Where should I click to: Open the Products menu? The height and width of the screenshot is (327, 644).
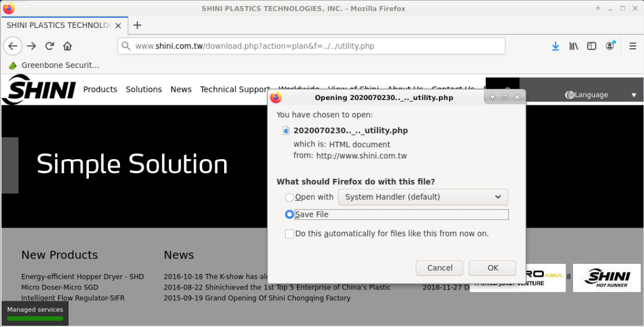point(100,89)
